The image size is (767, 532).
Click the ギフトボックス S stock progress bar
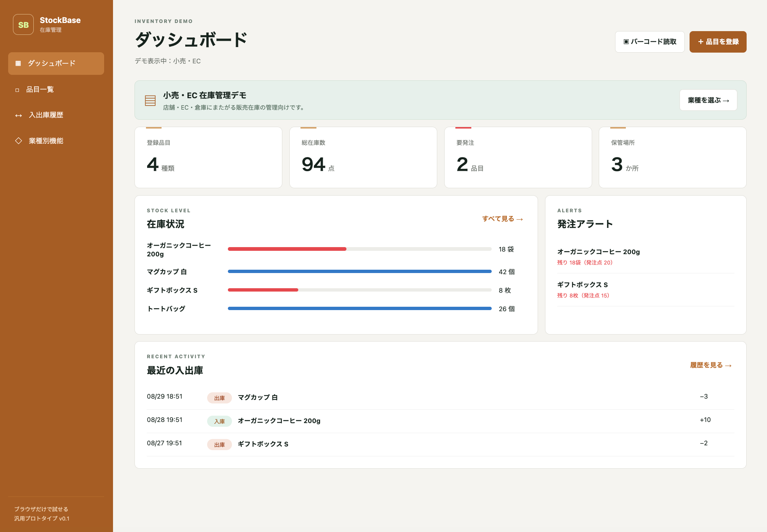(x=359, y=290)
